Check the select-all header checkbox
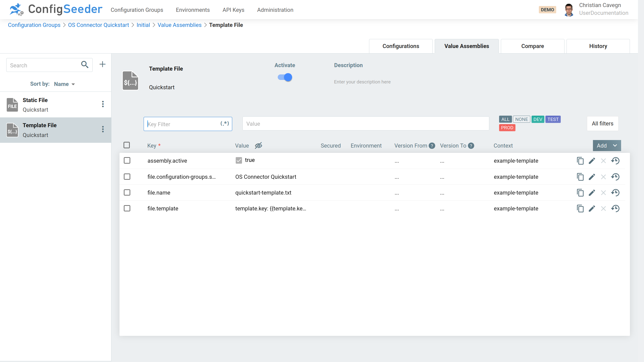 click(x=127, y=145)
